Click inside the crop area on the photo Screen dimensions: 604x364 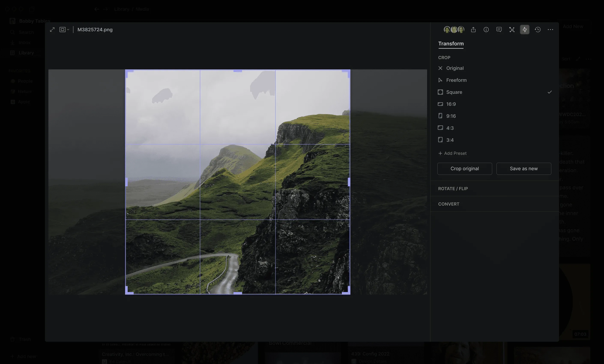click(238, 182)
